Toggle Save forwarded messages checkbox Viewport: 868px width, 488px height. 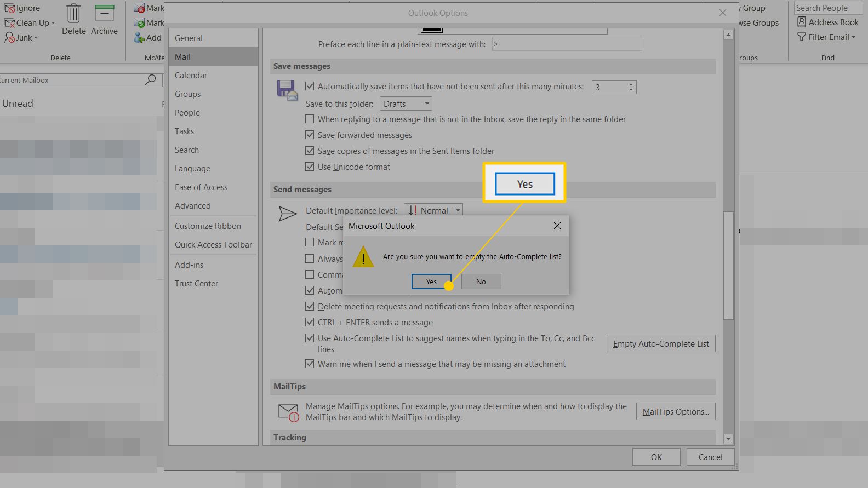point(310,135)
